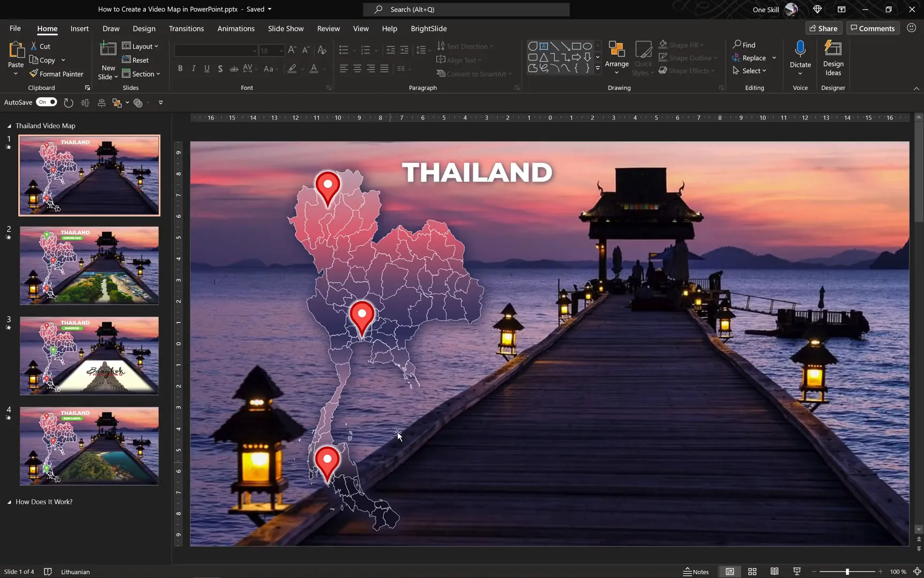The width and height of the screenshot is (924, 578).
Task: Apply bold formatting to text
Action: [180, 69]
